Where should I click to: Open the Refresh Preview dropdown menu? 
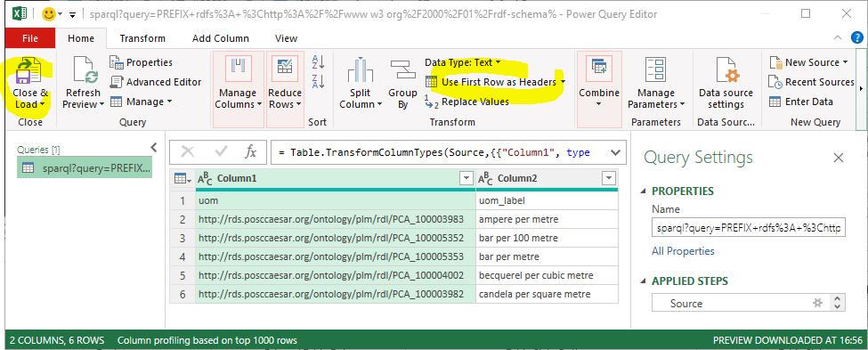point(101,104)
